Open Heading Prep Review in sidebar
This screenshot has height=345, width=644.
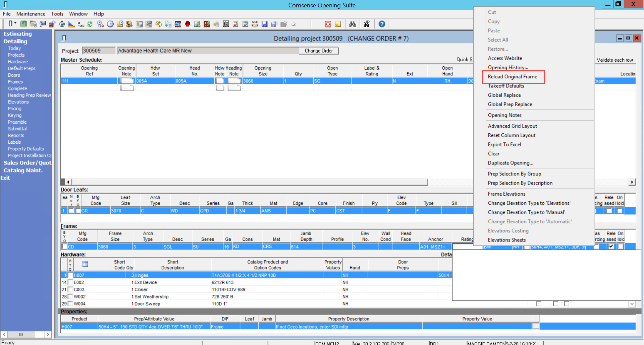[30, 95]
